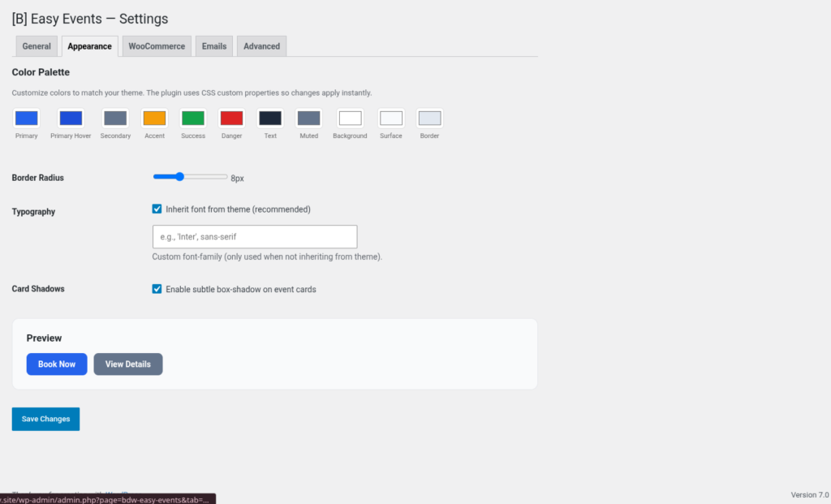Click the Easy Events Settings page title
The image size is (831, 504).
click(90, 19)
